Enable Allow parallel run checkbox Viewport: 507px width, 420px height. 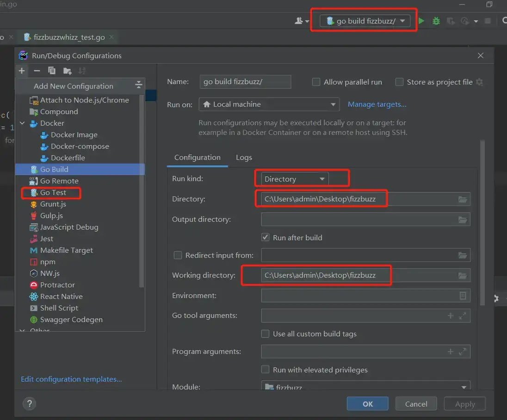(x=316, y=82)
